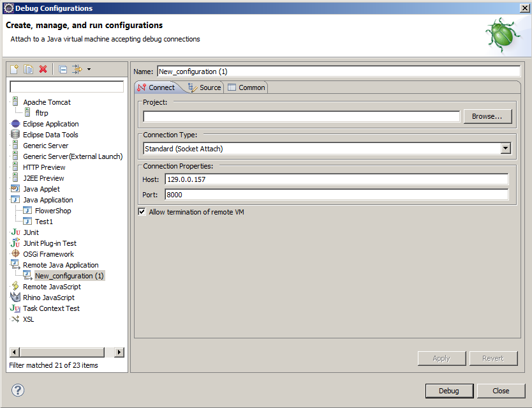Open the help question mark icon
The width and height of the screenshot is (532, 408).
pos(18,390)
